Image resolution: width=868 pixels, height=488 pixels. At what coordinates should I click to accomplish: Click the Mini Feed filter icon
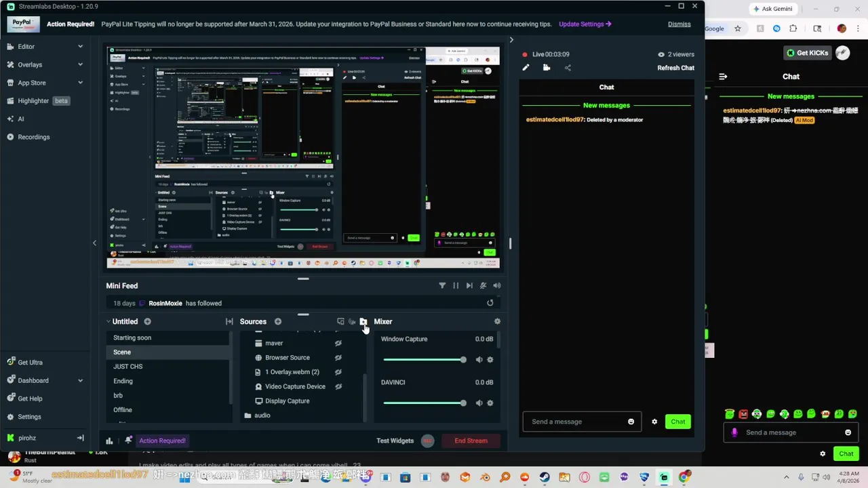[x=442, y=286]
